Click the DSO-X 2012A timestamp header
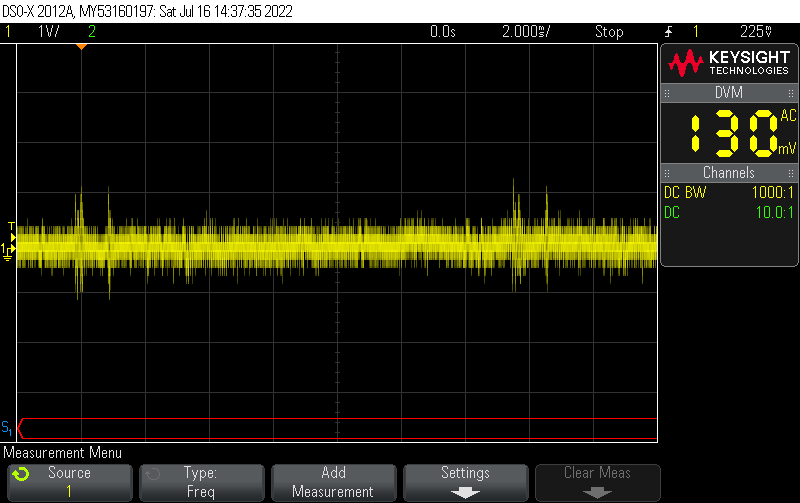 click(x=147, y=11)
